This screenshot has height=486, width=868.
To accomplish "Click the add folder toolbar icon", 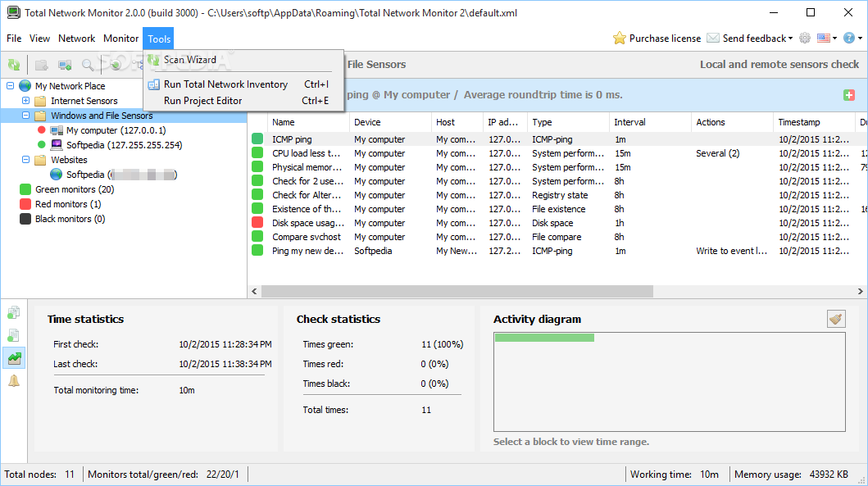I will [x=42, y=66].
